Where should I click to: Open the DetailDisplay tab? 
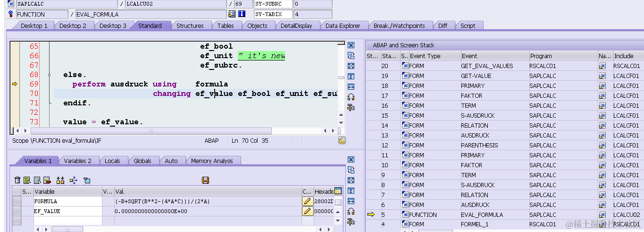click(296, 26)
